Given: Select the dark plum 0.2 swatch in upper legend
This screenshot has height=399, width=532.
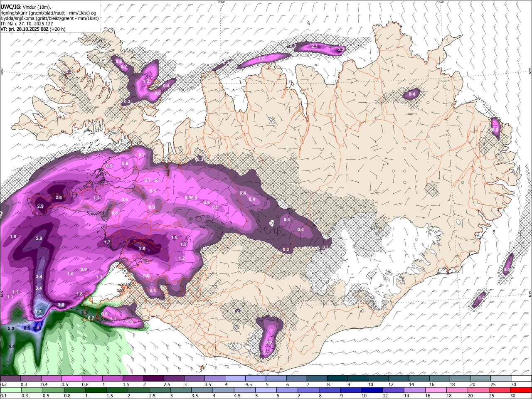Looking at the screenshot, I should (x=10, y=379).
